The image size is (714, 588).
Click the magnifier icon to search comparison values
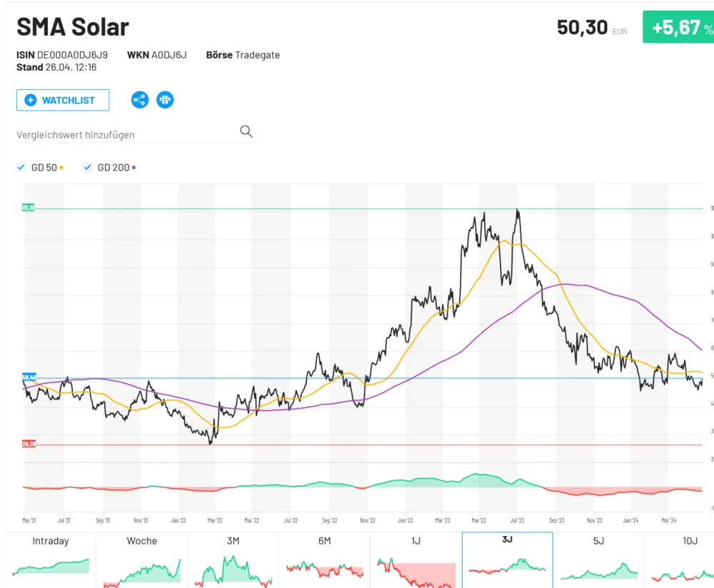[x=246, y=131]
